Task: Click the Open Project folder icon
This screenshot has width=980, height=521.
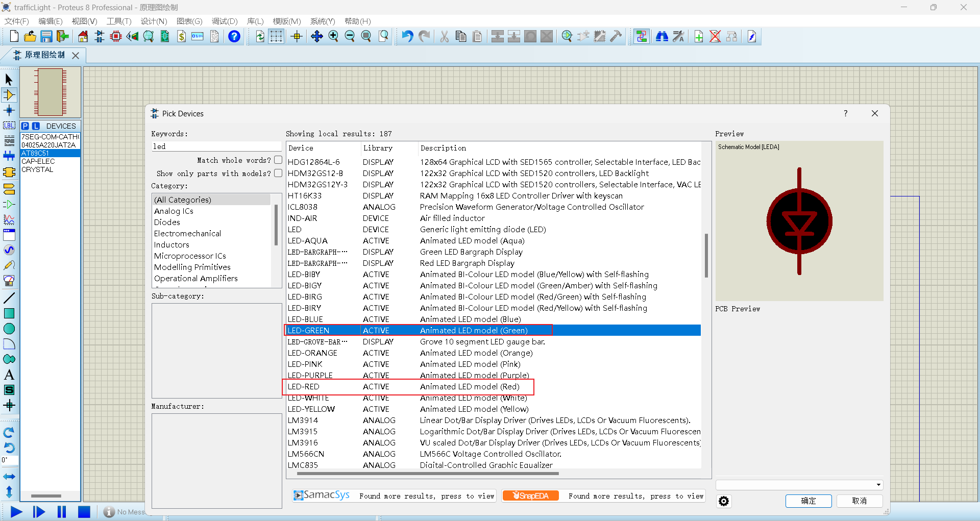Action: 30,36
